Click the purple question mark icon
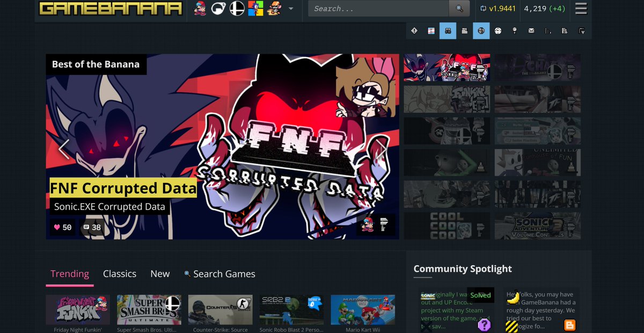Image resolution: width=644 pixels, height=333 pixels. point(484,324)
